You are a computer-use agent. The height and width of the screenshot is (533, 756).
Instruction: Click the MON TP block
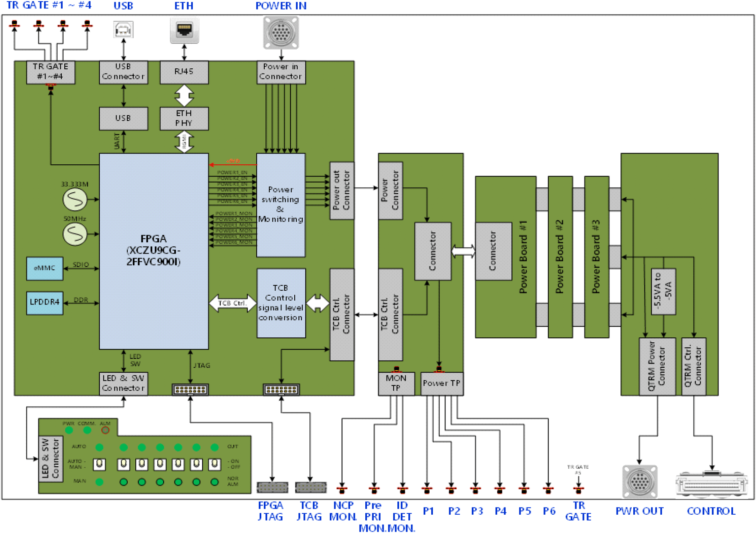pos(396,384)
